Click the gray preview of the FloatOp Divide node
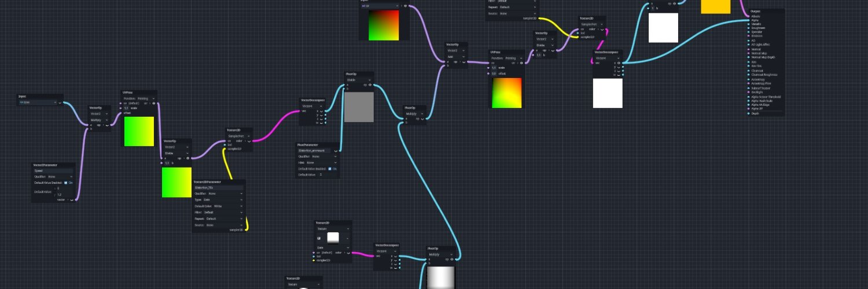868x289 pixels. click(359, 107)
